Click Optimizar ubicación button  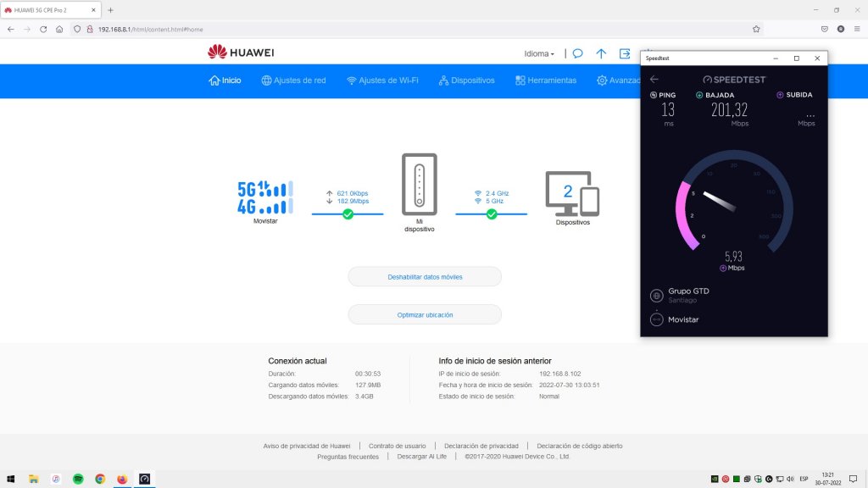[425, 315]
